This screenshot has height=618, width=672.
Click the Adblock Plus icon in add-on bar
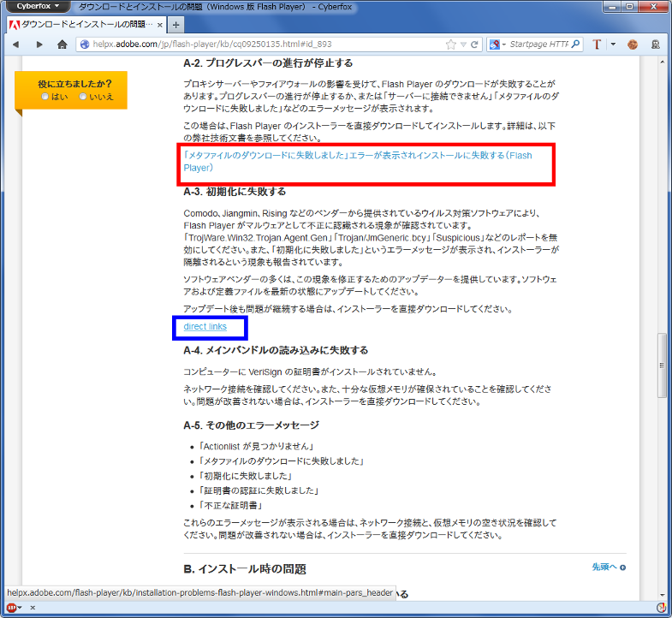tap(11, 607)
